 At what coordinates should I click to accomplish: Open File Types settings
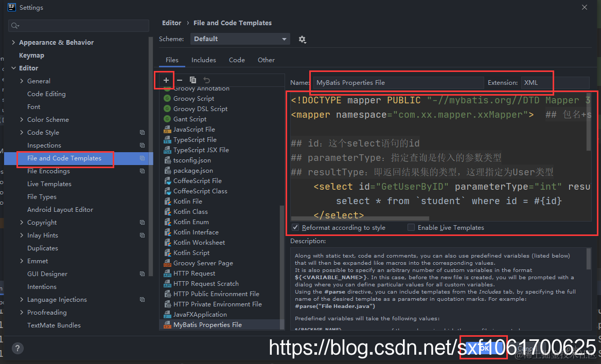[x=42, y=197]
